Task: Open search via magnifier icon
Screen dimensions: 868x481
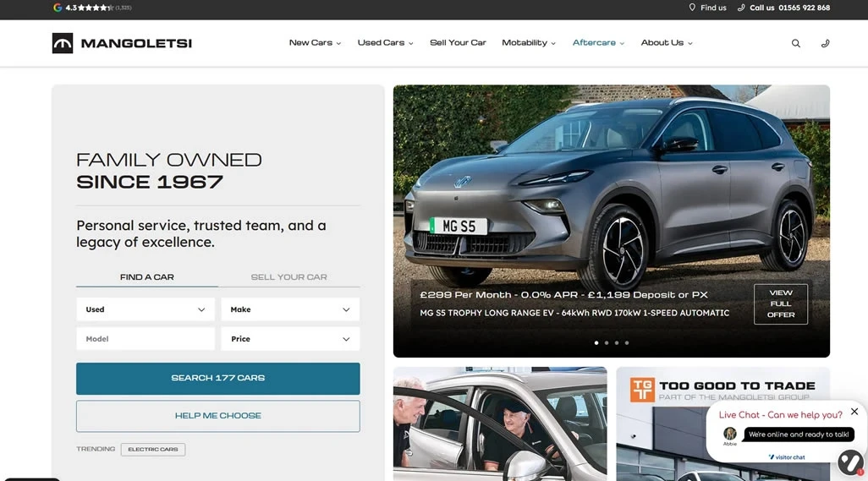Action: [795, 43]
